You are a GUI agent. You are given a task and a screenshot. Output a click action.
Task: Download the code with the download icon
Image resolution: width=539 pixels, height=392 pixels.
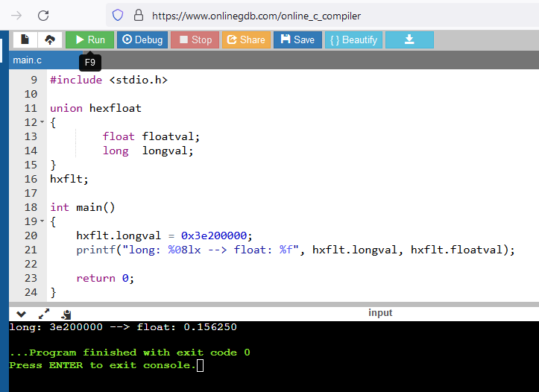coord(409,39)
